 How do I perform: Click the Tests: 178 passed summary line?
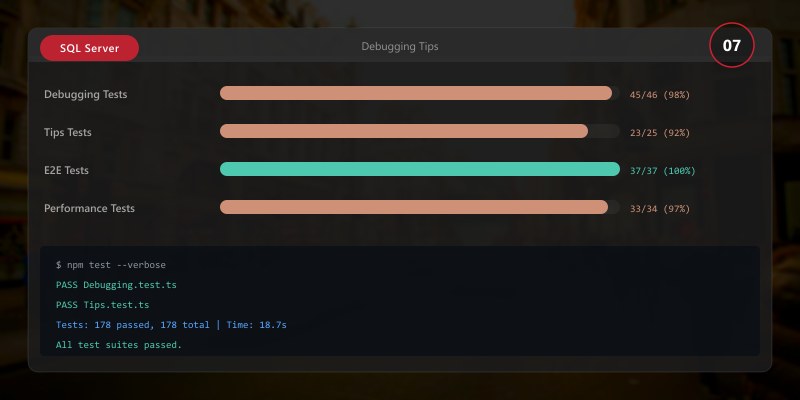click(x=171, y=325)
